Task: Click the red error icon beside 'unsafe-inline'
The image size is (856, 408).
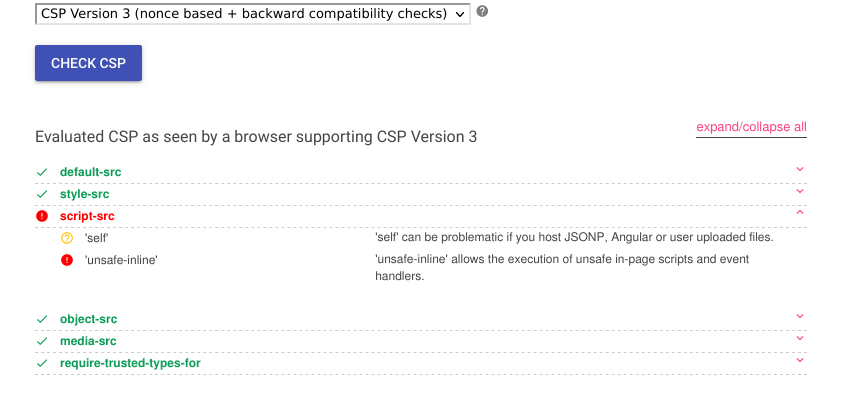Action: (67, 260)
